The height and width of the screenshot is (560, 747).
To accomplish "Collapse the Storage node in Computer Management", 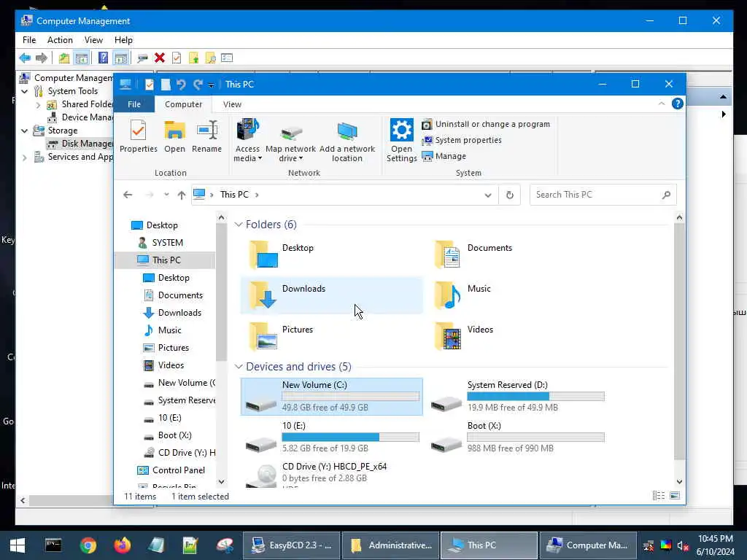I will tap(24, 131).
